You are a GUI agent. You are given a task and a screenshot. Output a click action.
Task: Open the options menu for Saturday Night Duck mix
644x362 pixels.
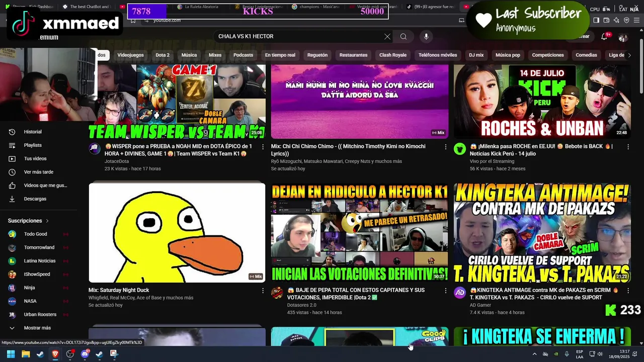(x=263, y=291)
